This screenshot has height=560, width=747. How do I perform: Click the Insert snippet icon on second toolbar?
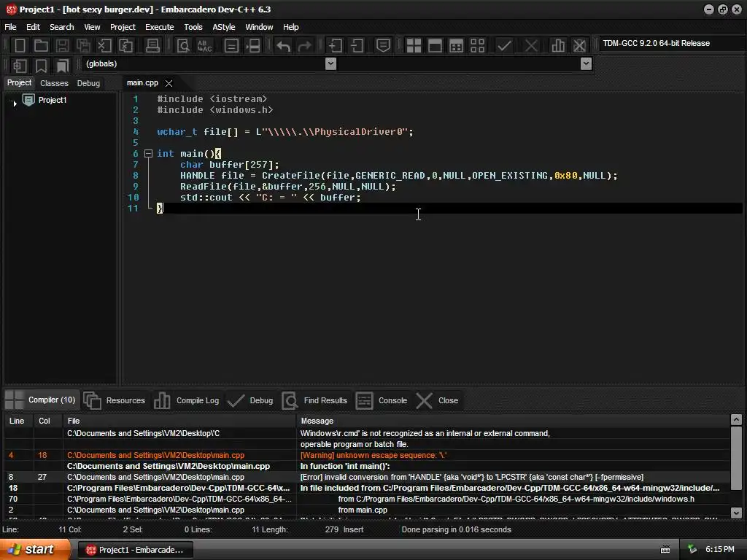point(20,65)
